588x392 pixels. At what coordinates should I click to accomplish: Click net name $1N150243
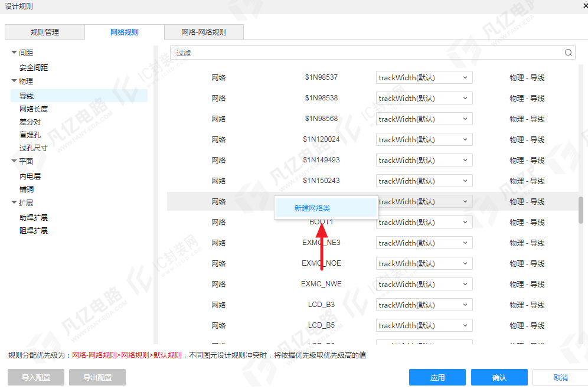pyautogui.click(x=321, y=181)
